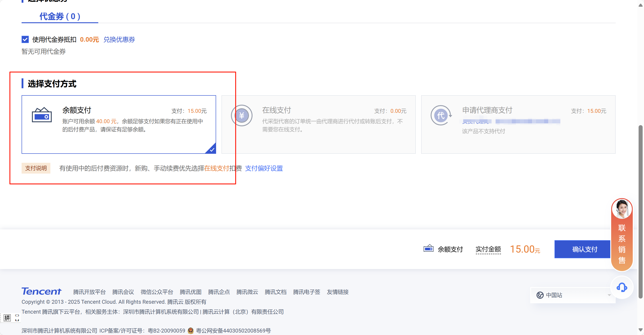Viewport: 644px width, 335px height.
Task: Open the 腾讯企点 footer link
Action: [x=219, y=292]
